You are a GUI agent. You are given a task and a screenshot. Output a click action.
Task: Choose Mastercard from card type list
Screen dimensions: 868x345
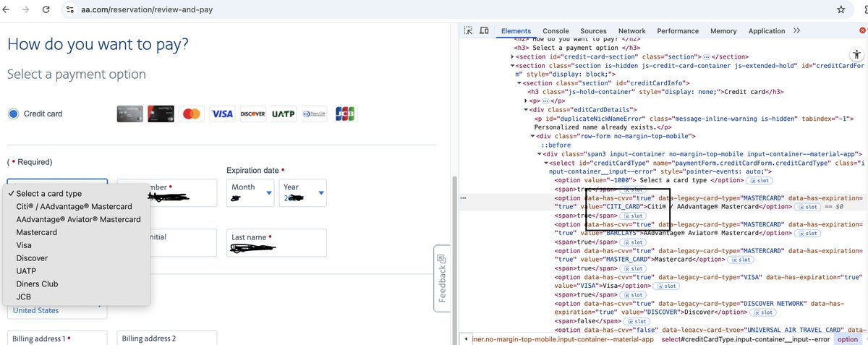77,232
